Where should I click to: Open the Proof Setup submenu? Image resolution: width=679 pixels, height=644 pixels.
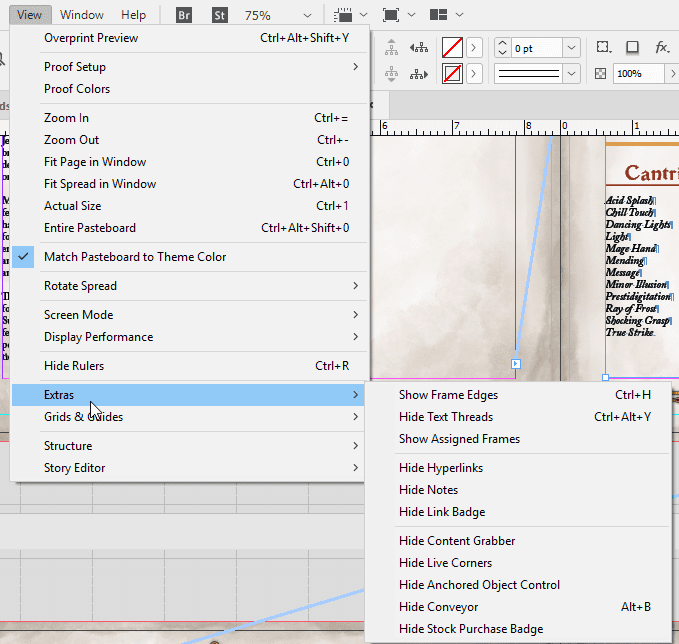click(190, 67)
